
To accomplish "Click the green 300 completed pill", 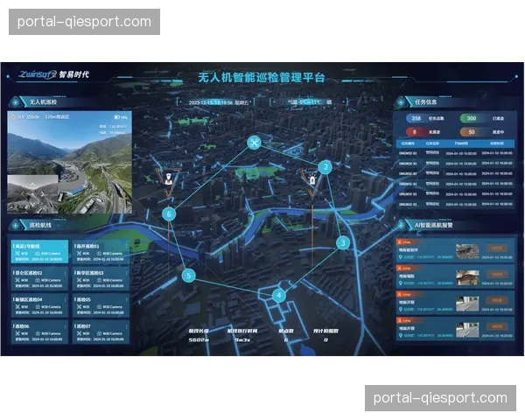I will [472, 118].
